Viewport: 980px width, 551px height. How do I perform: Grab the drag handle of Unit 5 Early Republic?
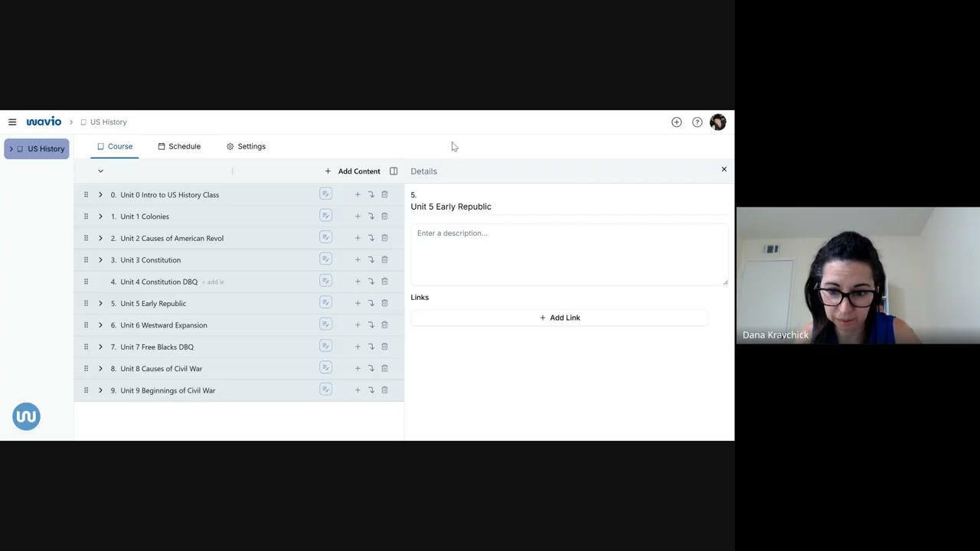click(x=86, y=303)
